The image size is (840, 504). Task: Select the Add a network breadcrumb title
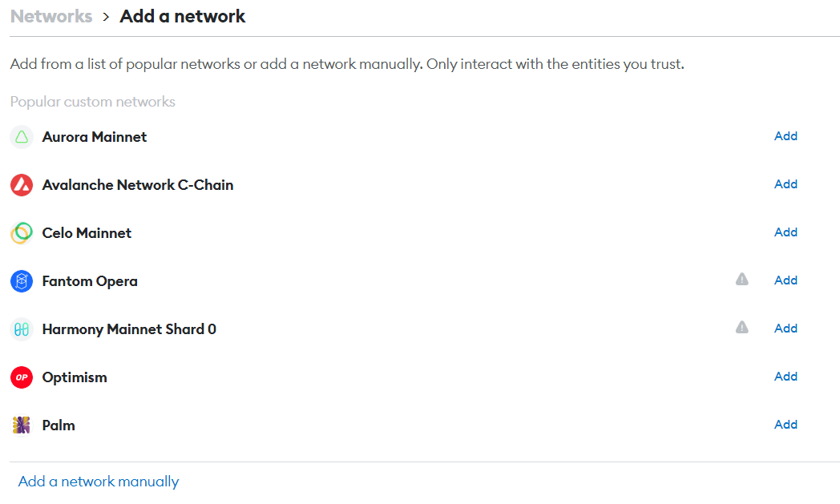click(x=182, y=16)
